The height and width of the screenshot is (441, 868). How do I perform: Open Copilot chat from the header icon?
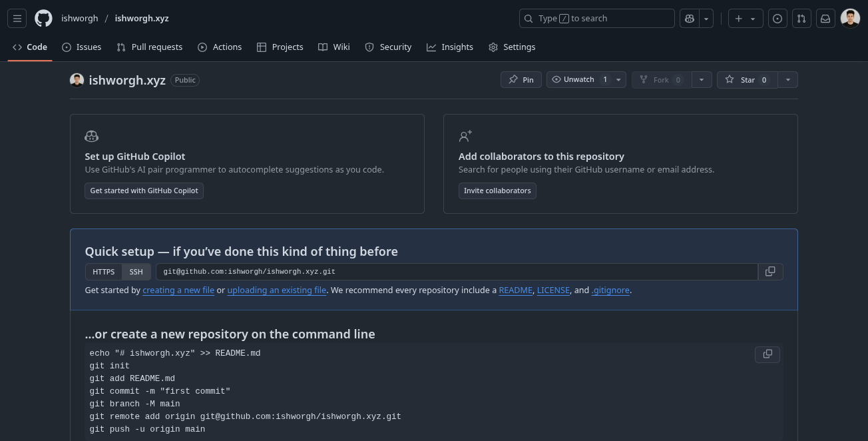[x=689, y=18]
